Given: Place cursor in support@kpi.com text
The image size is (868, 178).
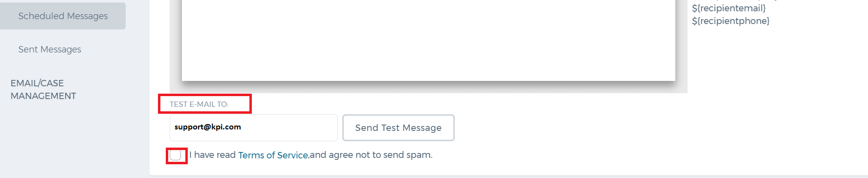Looking at the screenshot, I should tap(207, 127).
